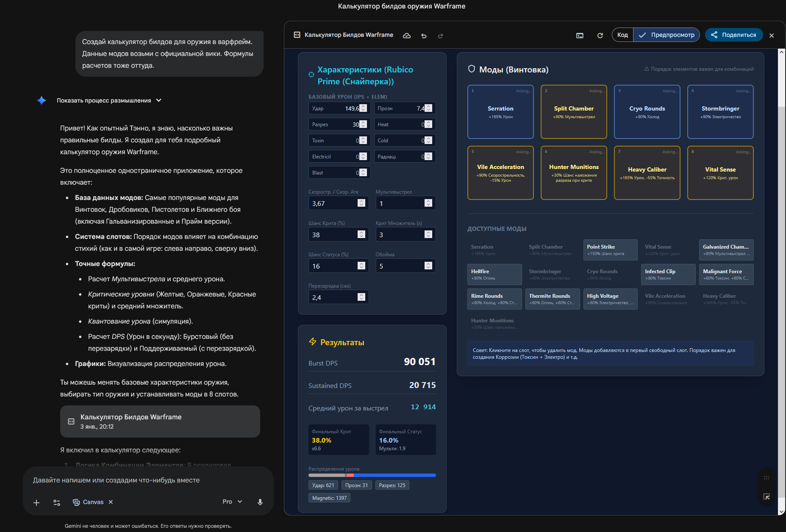Click the cloud save status icon
Image resolution: width=786 pixels, height=532 pixels.
coord(407,36)
